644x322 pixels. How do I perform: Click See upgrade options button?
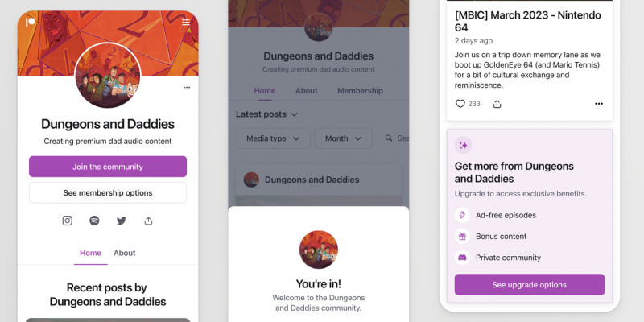(530, 285)
